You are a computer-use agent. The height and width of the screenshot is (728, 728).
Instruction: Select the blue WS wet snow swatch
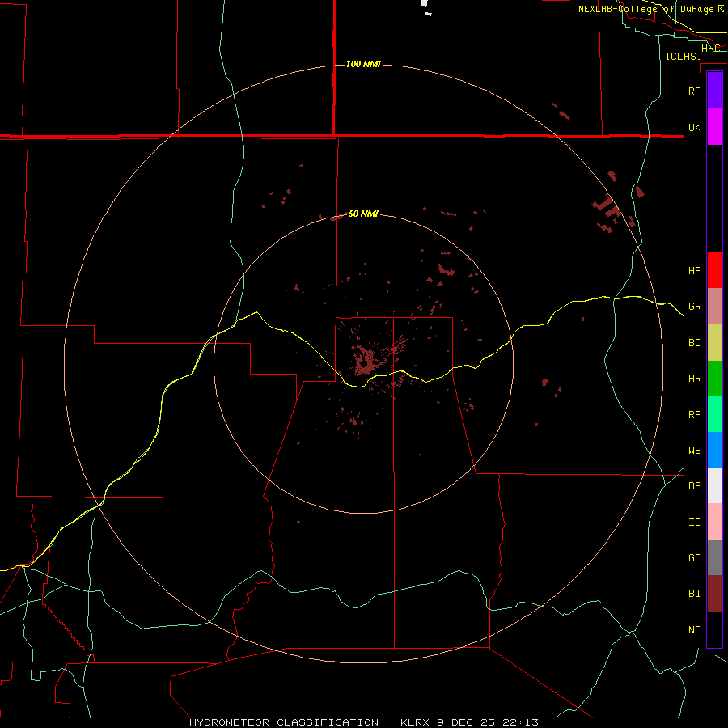(714, 450)
